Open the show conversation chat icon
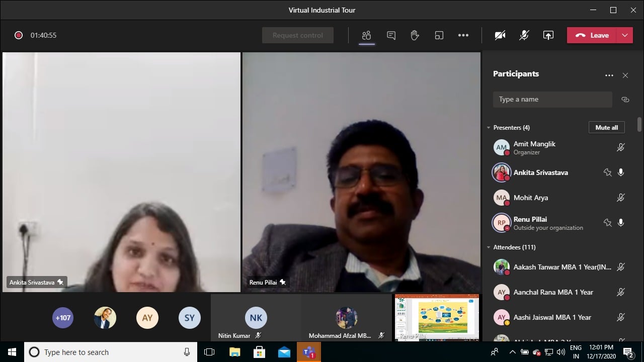Viewport: 644px width, 362px height. pyautogui.click(x=391, y=35)
